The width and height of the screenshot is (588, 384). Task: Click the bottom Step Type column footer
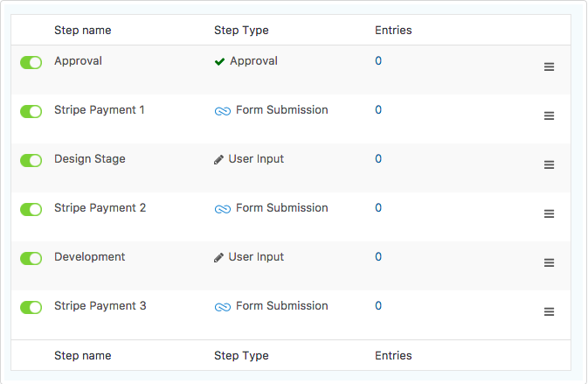click(241, 355)
